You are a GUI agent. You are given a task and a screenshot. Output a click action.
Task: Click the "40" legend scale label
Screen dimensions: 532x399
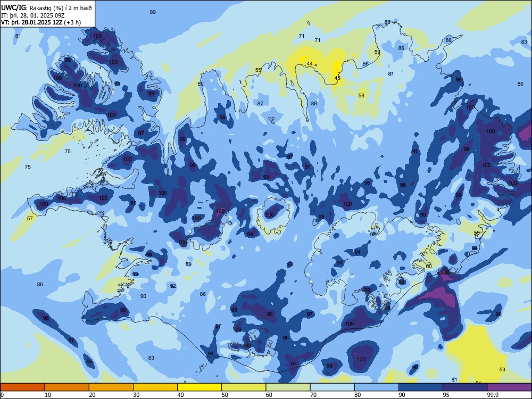[181, 395]
